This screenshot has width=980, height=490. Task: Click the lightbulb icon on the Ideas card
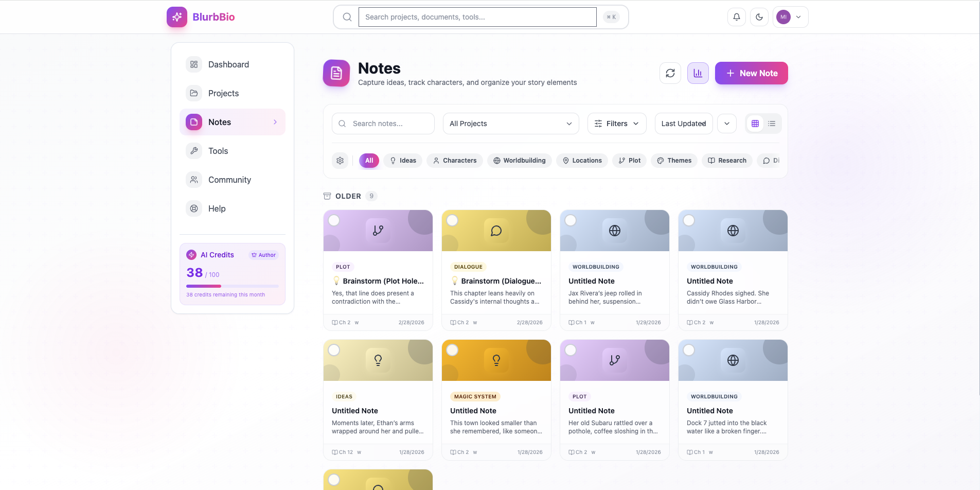click(378, 360)
